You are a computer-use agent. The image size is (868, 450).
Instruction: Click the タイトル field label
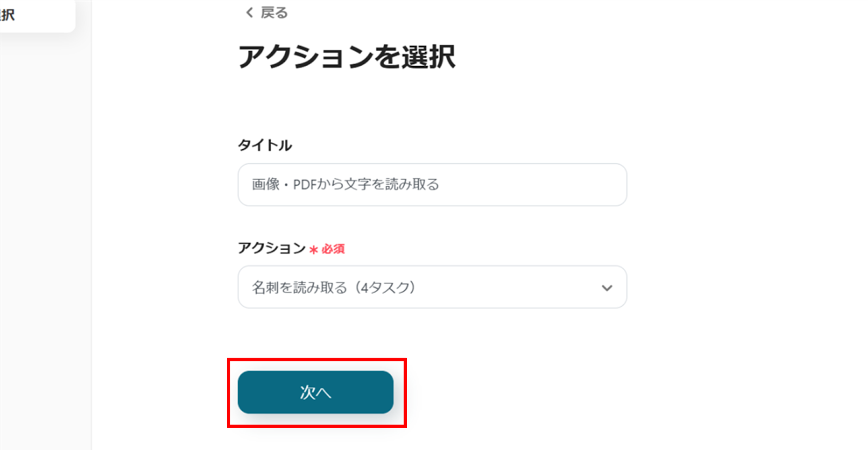tap(265, 145)
